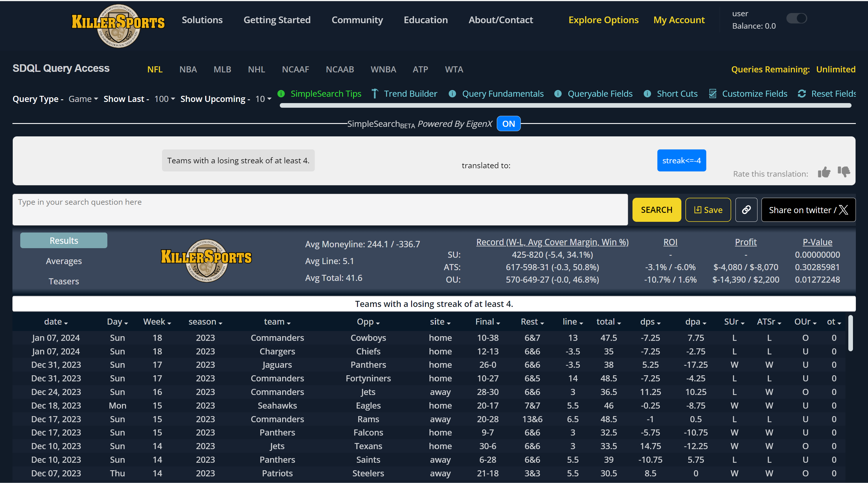This screenshot has width=868, height=483.
Task: Sort by the OUr column header
Action: [x=805, y=322]
